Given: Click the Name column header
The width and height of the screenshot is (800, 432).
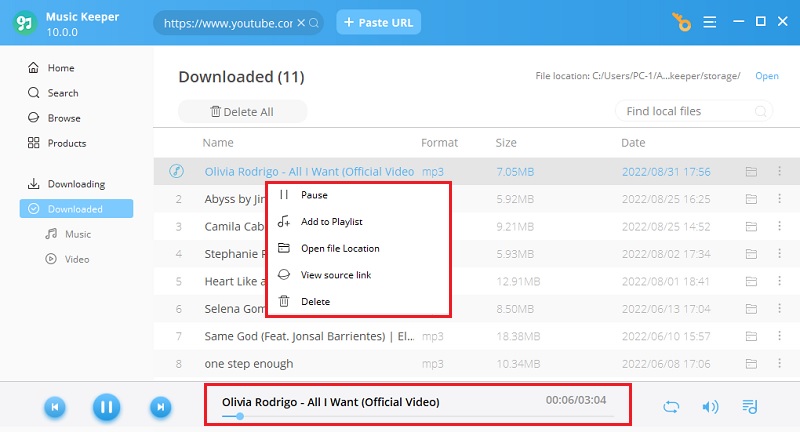Looking at the screenshot, I should point(218,143).
